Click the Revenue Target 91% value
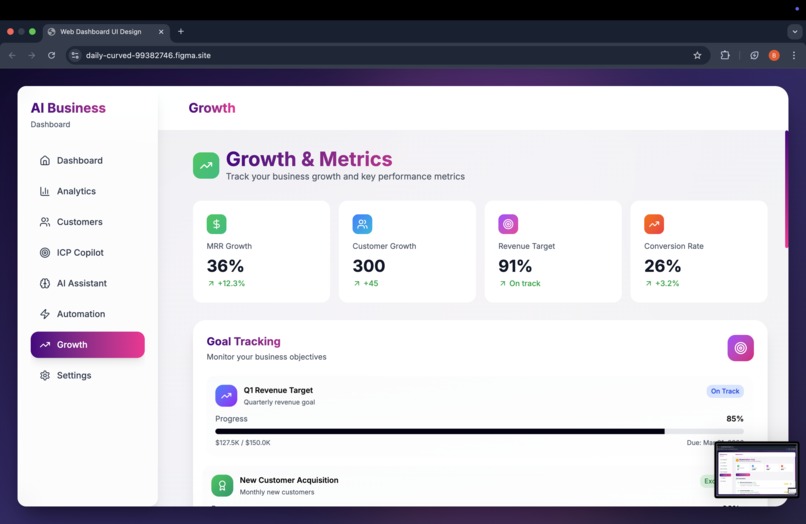Viewport: 806px width, 524px height. 515,266
